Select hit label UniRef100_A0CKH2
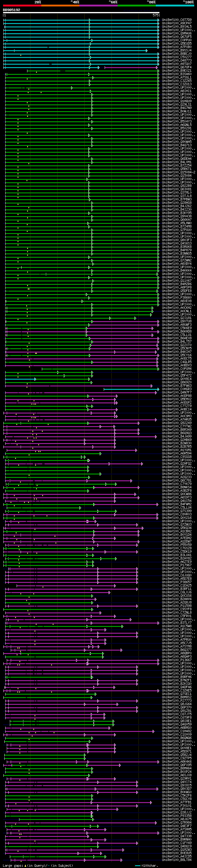Viewport: 197px width, 868px height. (x=177, y=308)
